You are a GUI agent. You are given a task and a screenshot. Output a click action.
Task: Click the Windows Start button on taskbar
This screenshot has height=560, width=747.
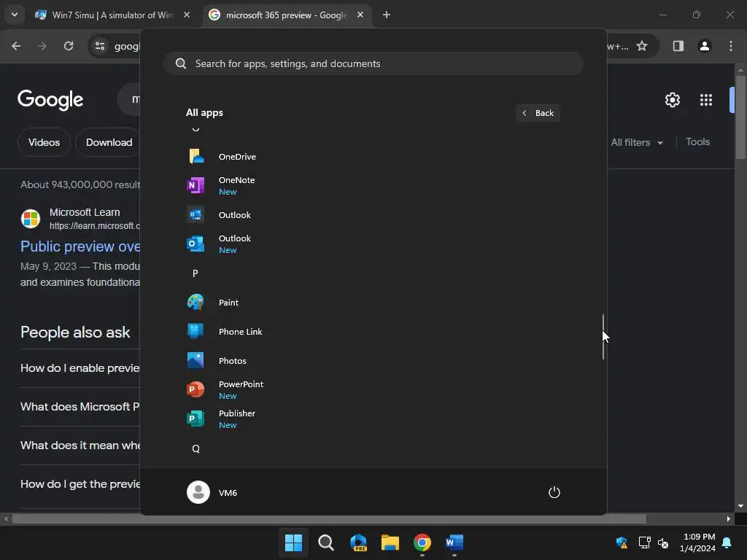pos(293,542)
